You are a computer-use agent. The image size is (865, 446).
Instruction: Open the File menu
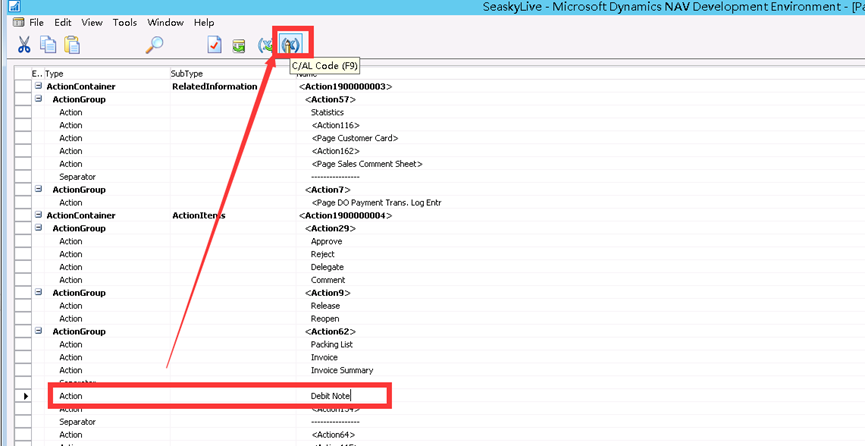coord(36,23)
